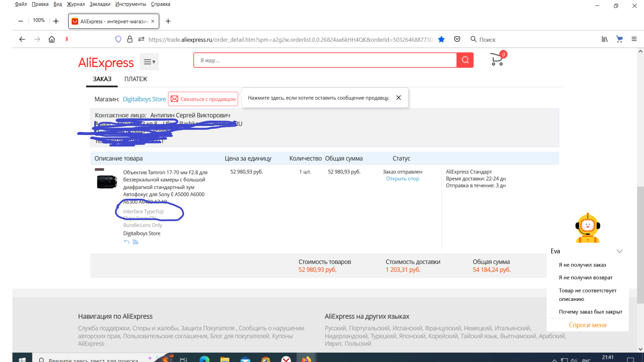Click the Eva assistant robot avatar
This screenshot has height=362, width=644.
click(588, 228)
